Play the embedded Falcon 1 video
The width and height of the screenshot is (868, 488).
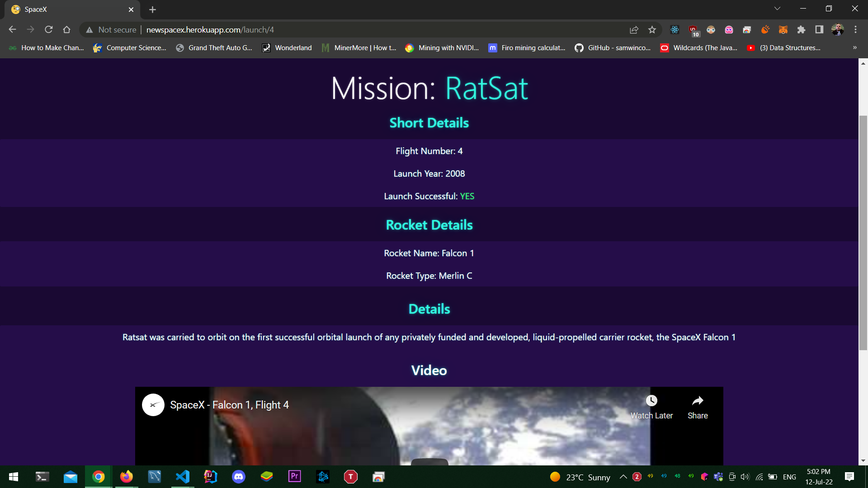(x=429, y=461)
